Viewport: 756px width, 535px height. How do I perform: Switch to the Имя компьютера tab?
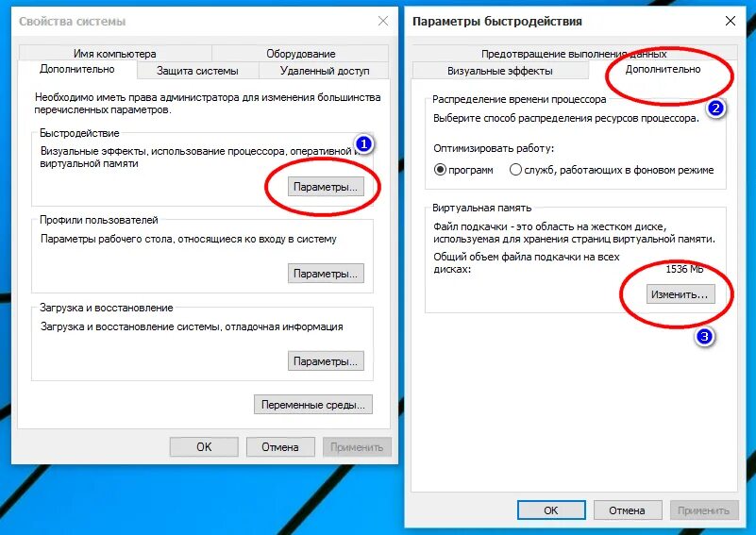[x=115, y=54]
